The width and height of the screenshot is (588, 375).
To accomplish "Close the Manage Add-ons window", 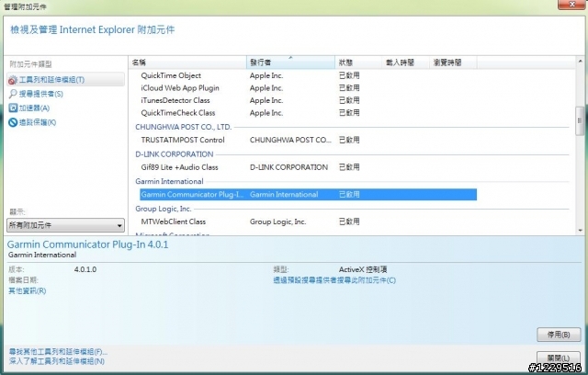I will coord(571,5).
